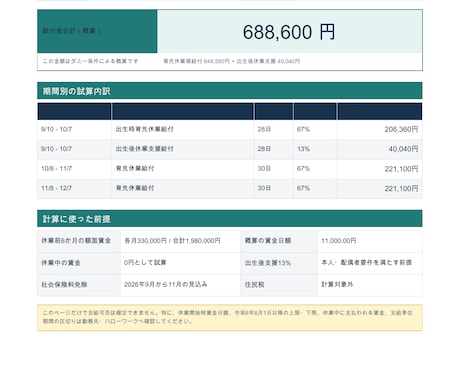Click the '13%' rate cell
This screenshot has width=460, height=380.
click(303, 149)
